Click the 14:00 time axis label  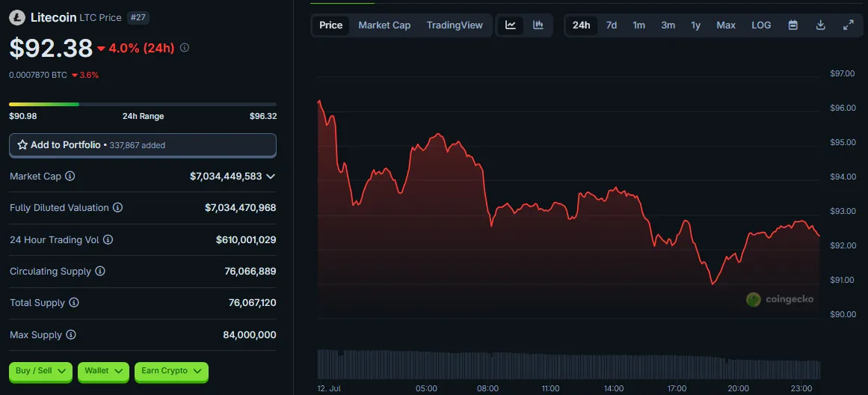pyautogui.click(x=613, y=388)
